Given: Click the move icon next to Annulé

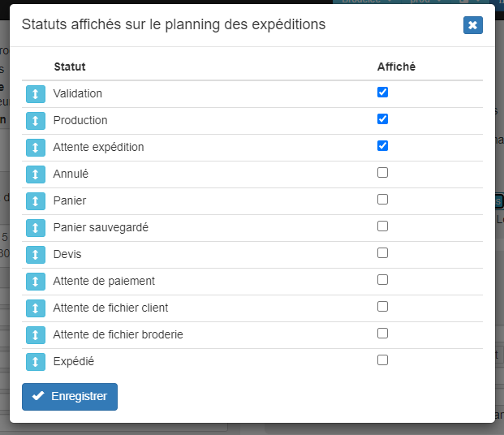Looking at the screenshot, I should 36,174.
